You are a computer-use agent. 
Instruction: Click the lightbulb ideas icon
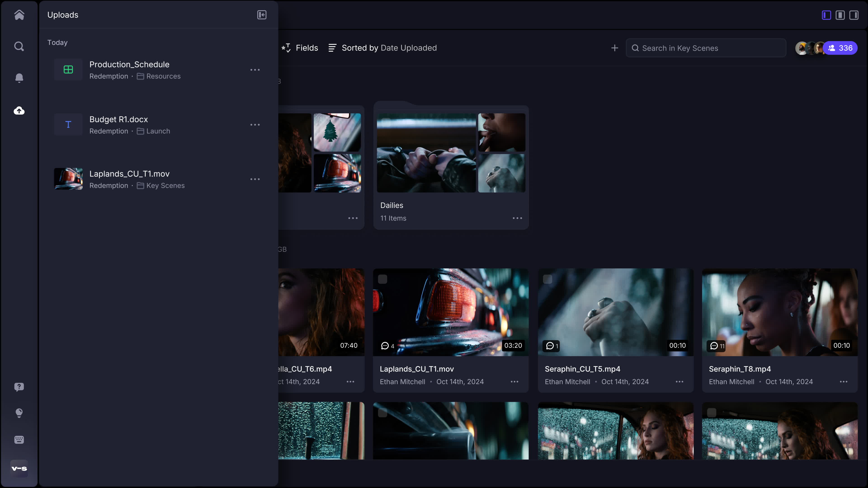point(19,413)
